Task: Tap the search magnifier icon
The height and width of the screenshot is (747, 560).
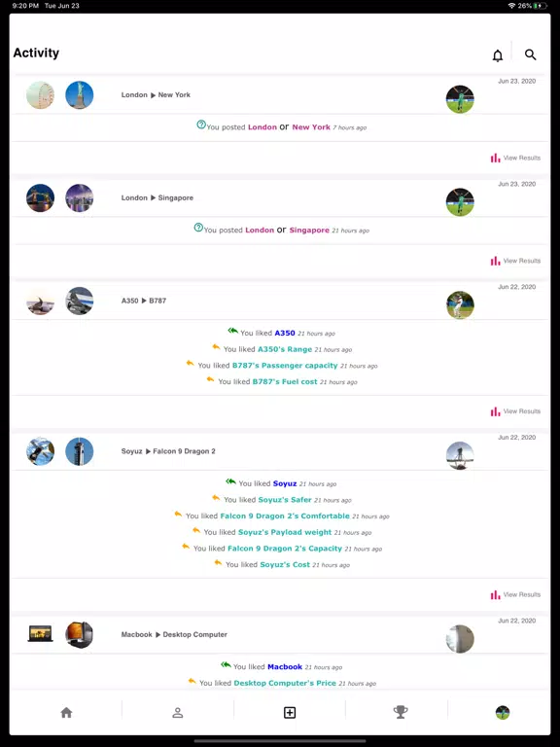Action: (530, 54)
